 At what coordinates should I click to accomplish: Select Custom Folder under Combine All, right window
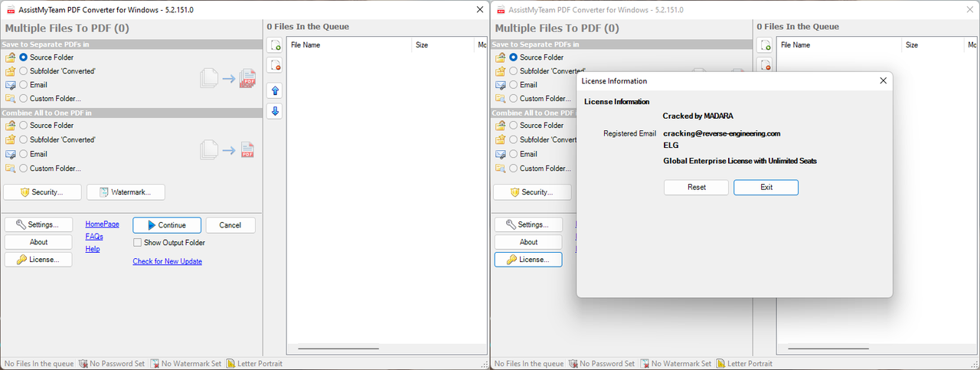(514, 169)
